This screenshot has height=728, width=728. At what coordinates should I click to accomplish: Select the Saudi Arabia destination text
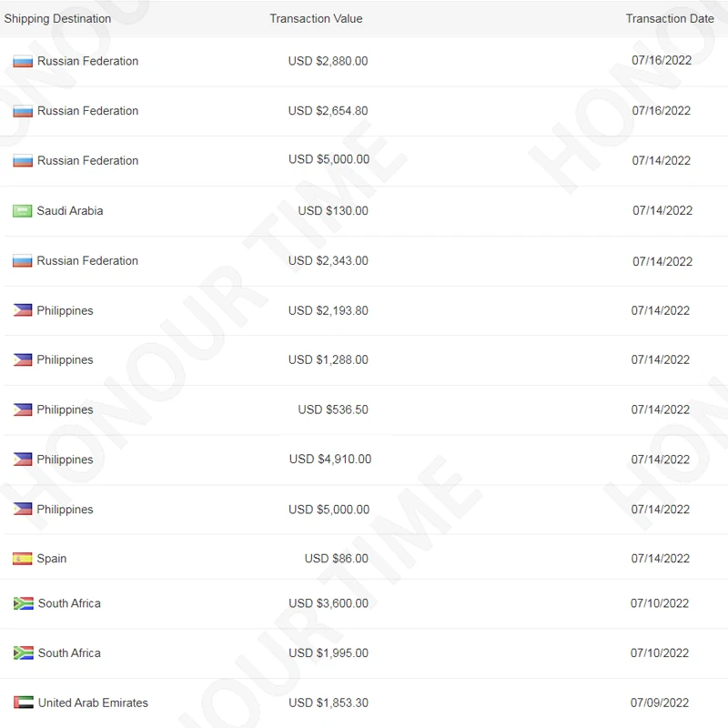point(70,211)
